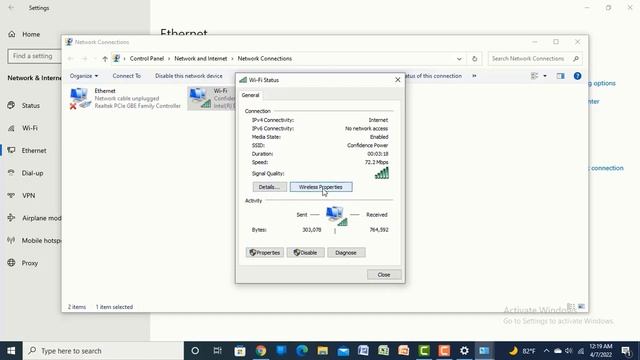Open Word from the taskbar

coord(363,351)
